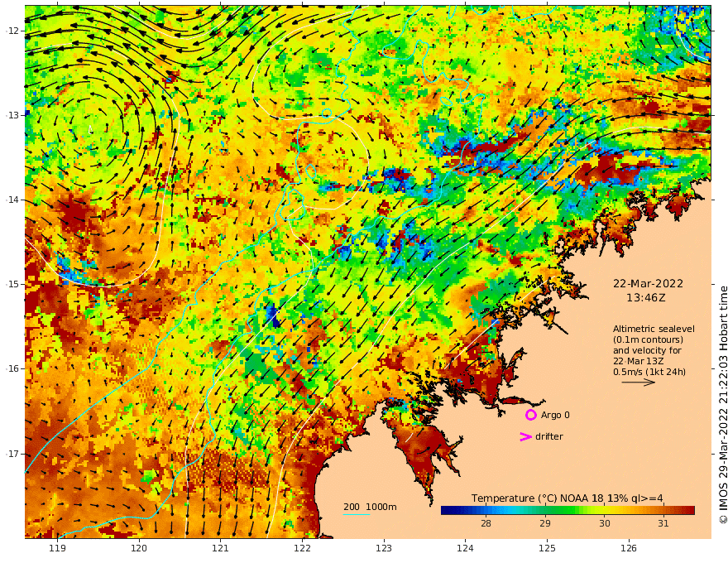Click colorbar tick label 28

486,523
